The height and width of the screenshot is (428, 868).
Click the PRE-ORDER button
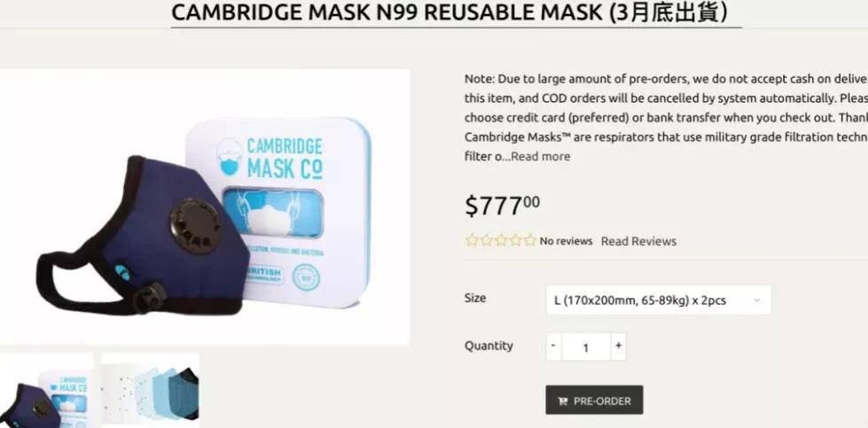click(594, 401)
